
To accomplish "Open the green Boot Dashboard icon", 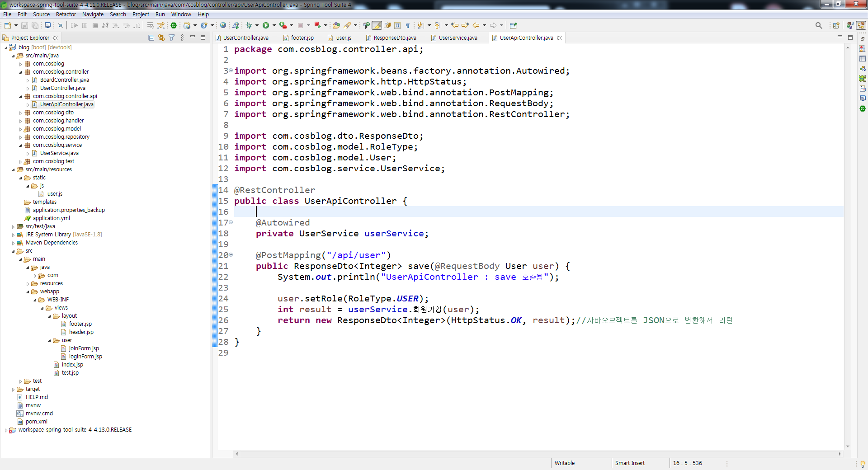I will (x=174, y=25).
